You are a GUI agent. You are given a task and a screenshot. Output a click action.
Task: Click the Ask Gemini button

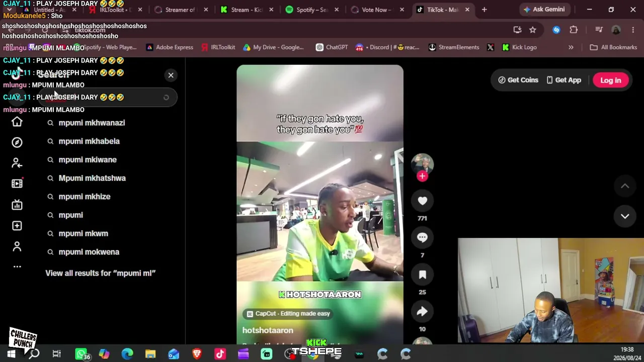(x=544, y=10)
